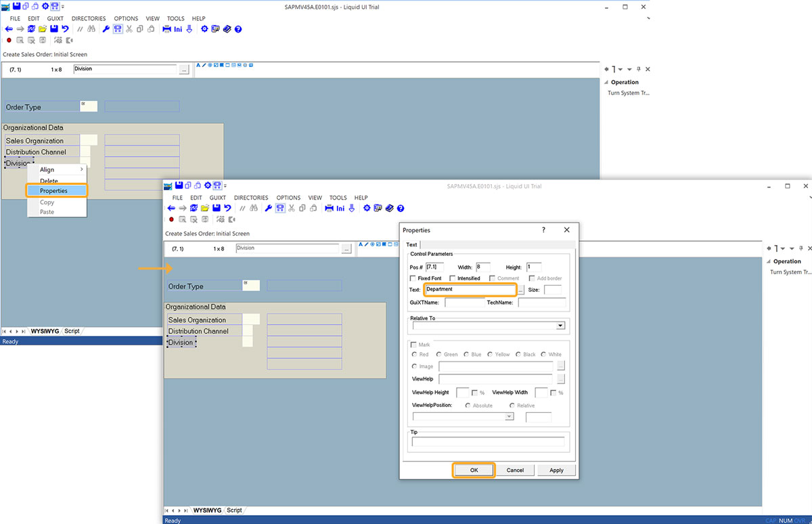812x524 pixels.
Task: Click the blue letter A text tool in the back window
Action: coord(199,66)
